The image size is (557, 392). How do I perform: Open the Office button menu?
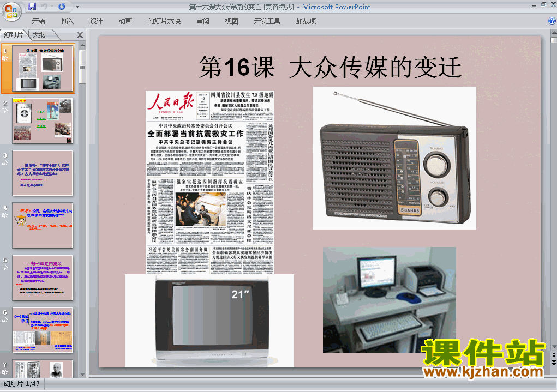coord(11,11)
